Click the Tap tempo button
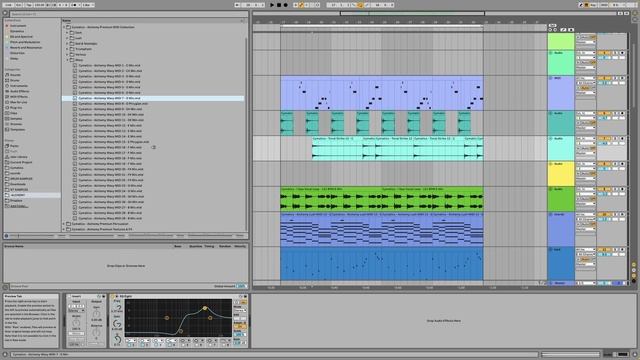 [x=29, y=5]
